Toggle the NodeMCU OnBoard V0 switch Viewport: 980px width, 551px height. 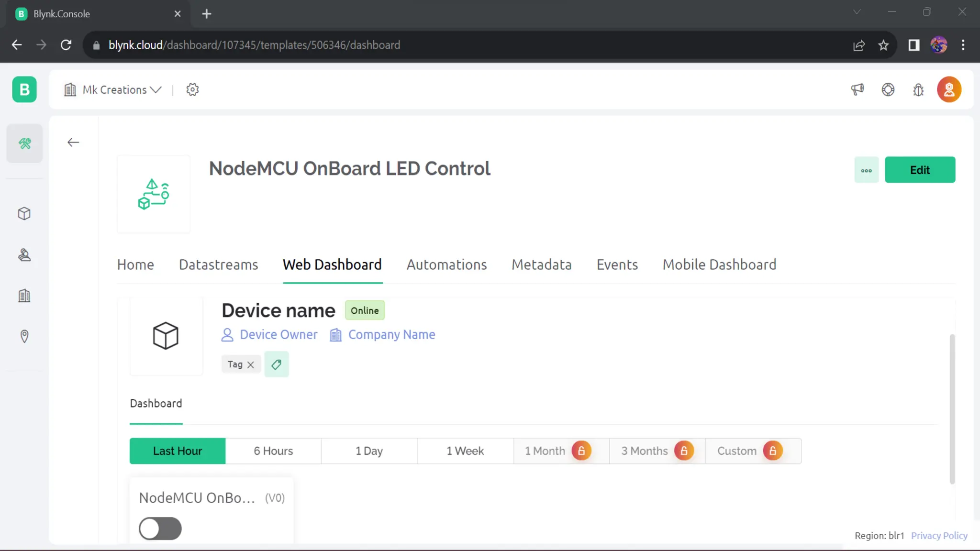pyautogui.click(x=160, y=529)
